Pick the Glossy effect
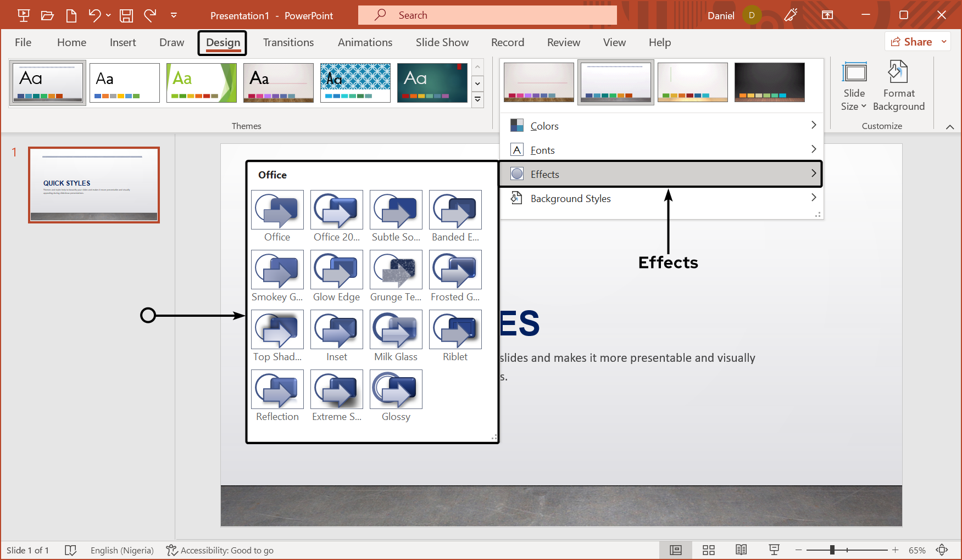Image resolution: width=962 pixels, height=560 pixels. point(396,389)
